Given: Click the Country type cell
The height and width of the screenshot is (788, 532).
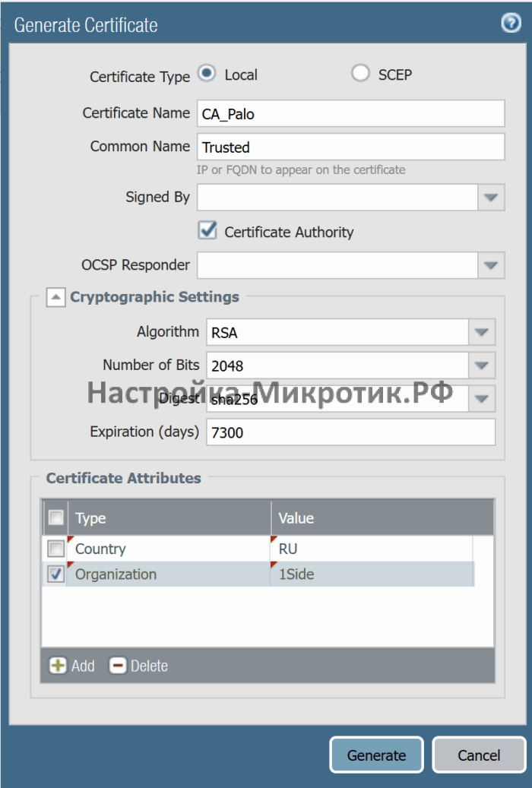Looking at the screenshot, I should 169,549.
